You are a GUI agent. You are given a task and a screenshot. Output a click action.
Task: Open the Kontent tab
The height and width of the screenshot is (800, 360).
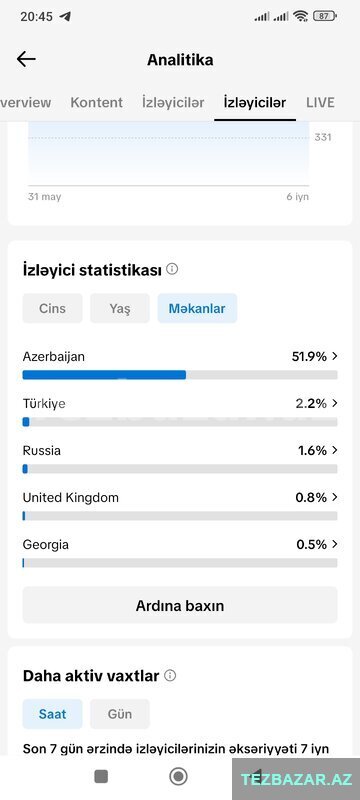point(96,103)
